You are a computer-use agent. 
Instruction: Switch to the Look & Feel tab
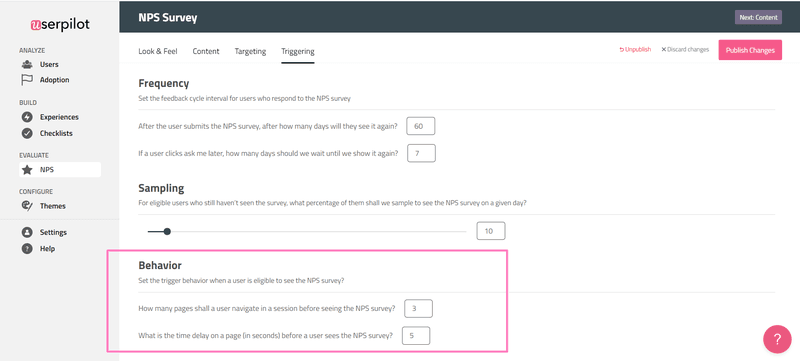point(158,51)
